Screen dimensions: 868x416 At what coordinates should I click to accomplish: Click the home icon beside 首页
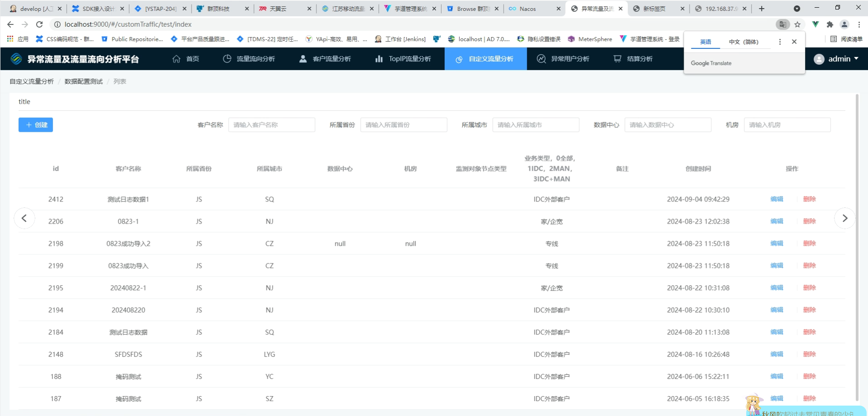(x=176, y=59)
